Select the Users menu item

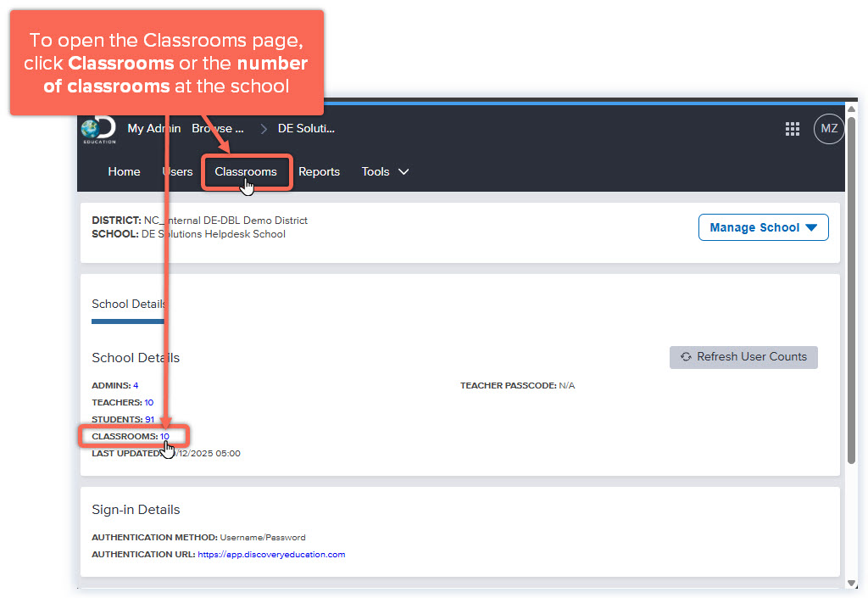[x=176, y=171]
